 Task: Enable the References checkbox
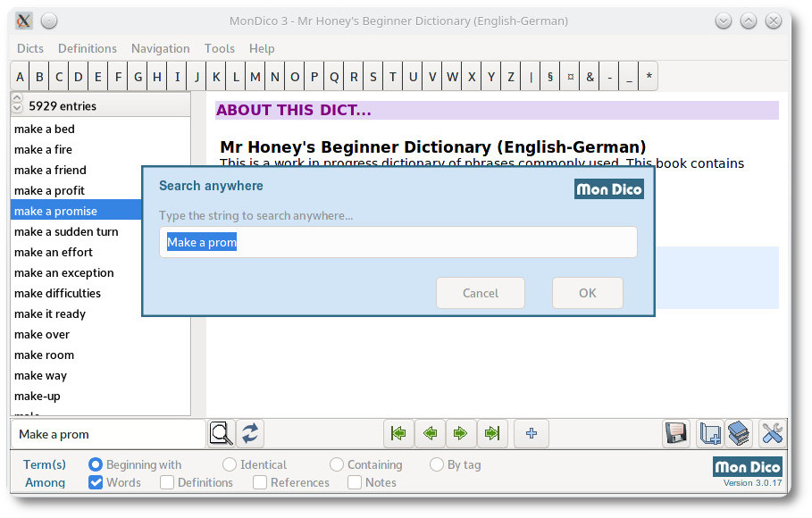click(x=260, y=482)
